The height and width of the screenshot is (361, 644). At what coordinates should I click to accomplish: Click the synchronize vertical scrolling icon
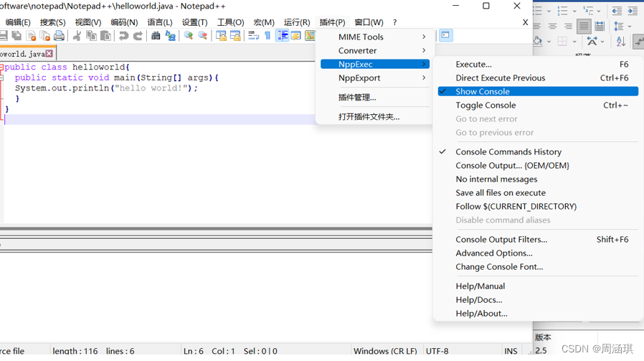click(221, 36)
